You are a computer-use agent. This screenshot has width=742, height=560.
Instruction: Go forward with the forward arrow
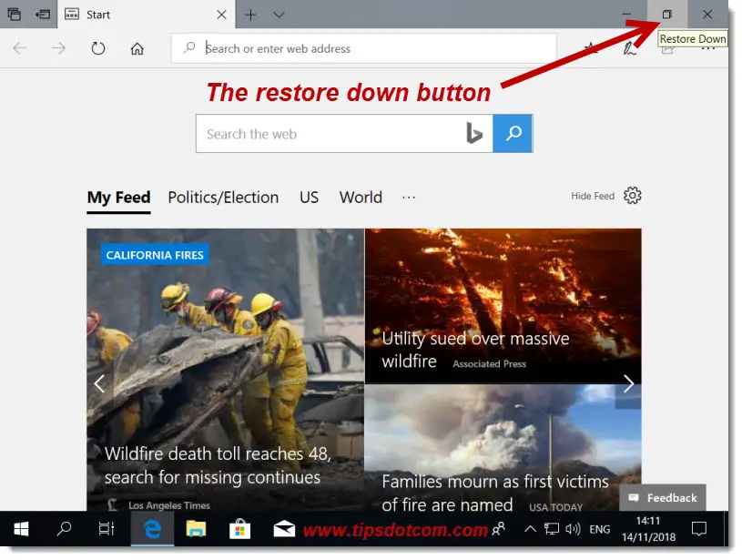pos(58,48)
